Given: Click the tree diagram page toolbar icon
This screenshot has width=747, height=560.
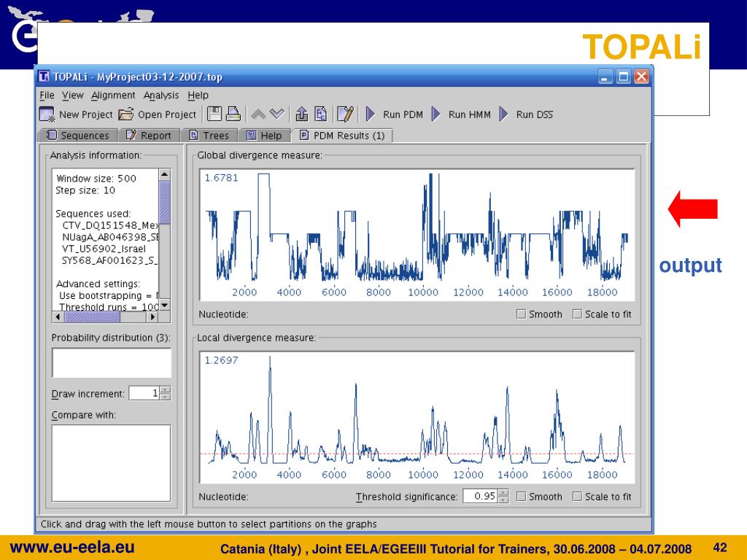Looking at the screenshot, I should coord(321,114).
